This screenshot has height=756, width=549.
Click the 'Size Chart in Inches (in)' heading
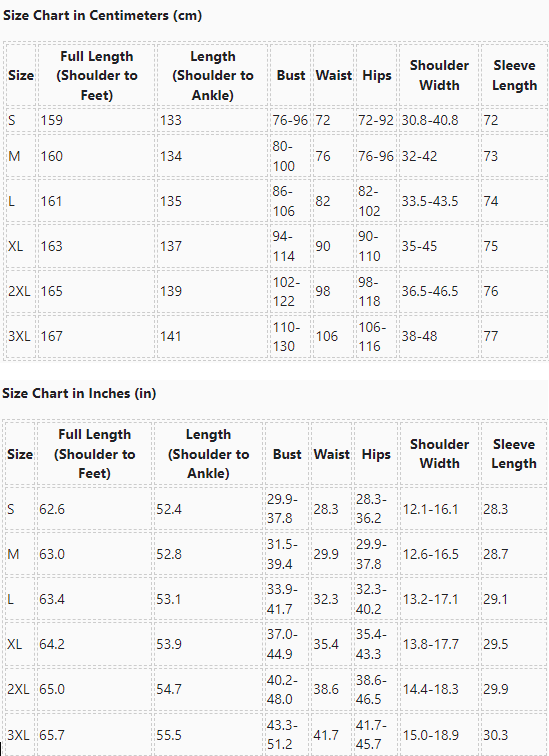point(79,393)
